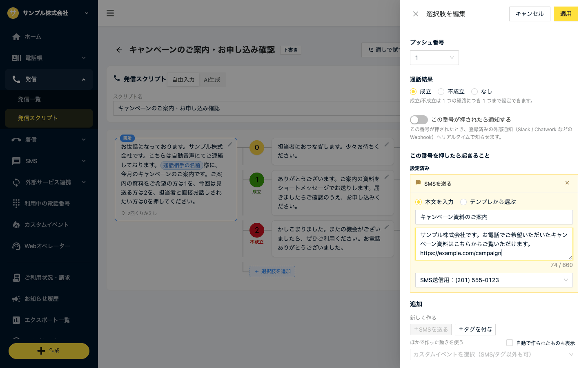This screenshot has height=368, width=588.
Task: Remove the SMSを送る action with X
Action: (x=567, y=183)
